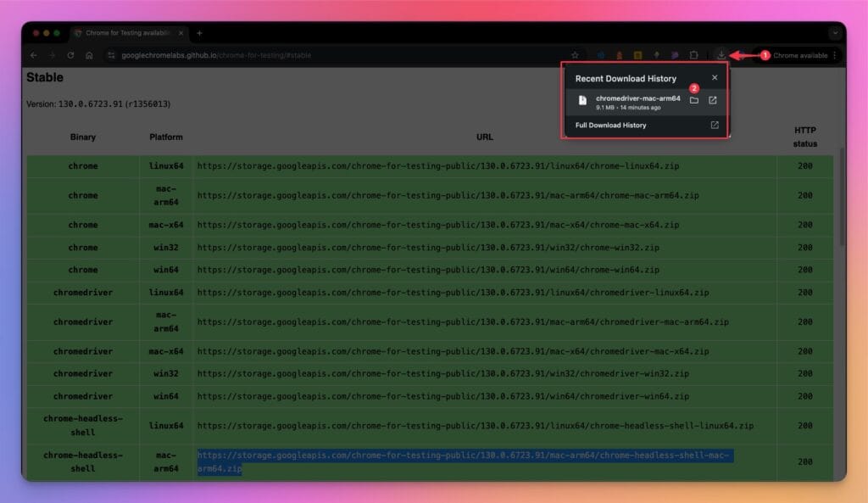Click 200 status in chrome linux64 row
The image size is (868, 503).
(x=805, y=166)
